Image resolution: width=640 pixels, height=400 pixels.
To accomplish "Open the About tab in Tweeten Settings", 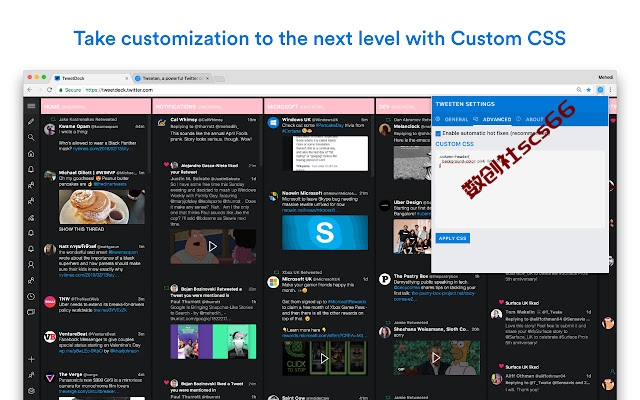I will (x=534, y=119).
